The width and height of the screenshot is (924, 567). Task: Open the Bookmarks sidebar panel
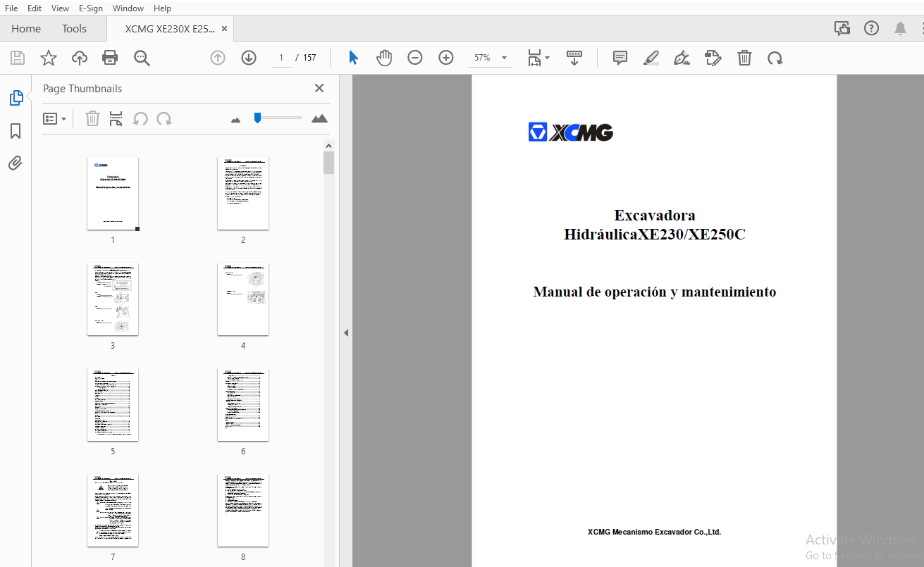pos(16,131)
